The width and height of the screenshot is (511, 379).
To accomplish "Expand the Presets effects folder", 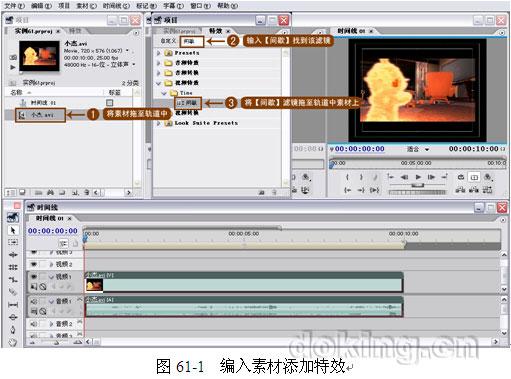I will pos(159,53).
